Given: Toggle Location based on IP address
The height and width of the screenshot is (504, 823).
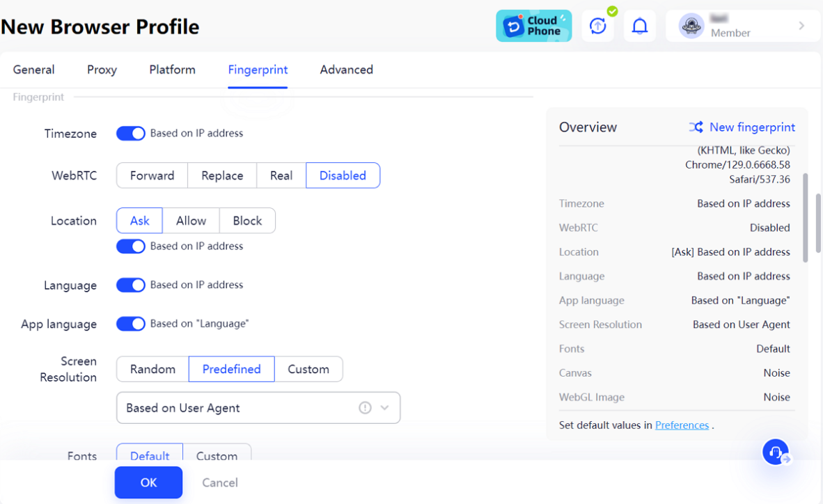Looking at the screenshot, I should point(131,246).
